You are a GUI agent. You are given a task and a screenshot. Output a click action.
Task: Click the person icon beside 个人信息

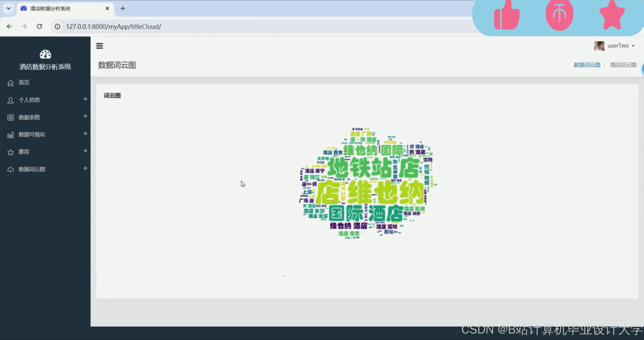(11, 100)
